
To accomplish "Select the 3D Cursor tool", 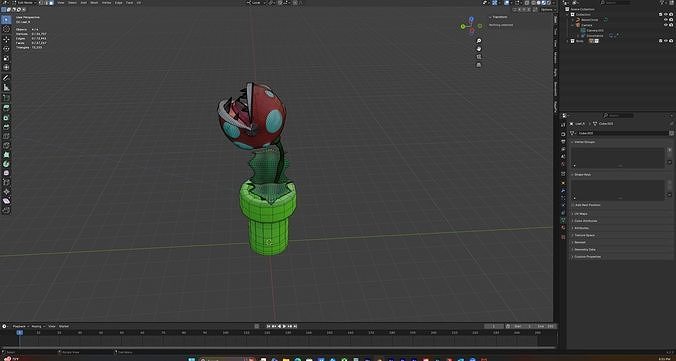I will coord(6,29).
